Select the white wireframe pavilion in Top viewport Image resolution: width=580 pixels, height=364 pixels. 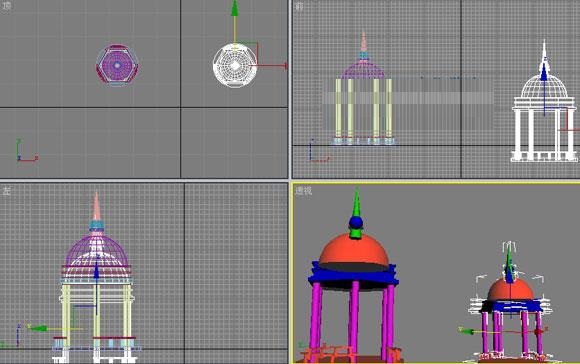[x=235, y=65]
